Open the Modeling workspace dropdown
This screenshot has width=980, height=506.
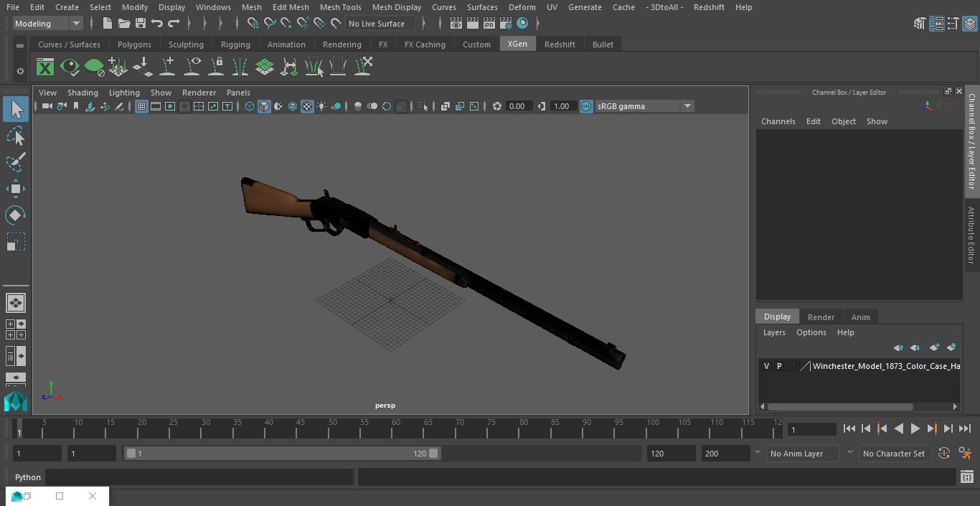coord(48,24)
